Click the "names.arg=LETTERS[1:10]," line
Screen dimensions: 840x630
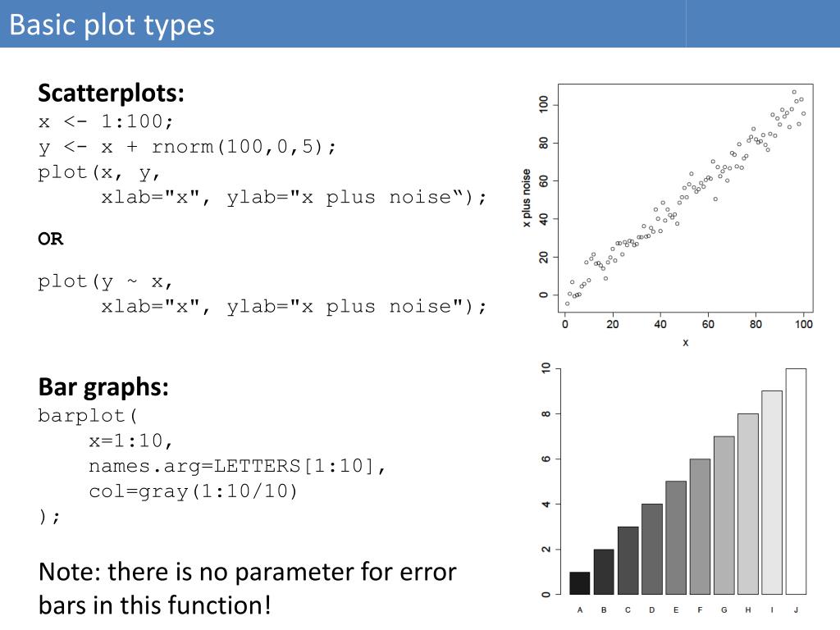point(237,466)
